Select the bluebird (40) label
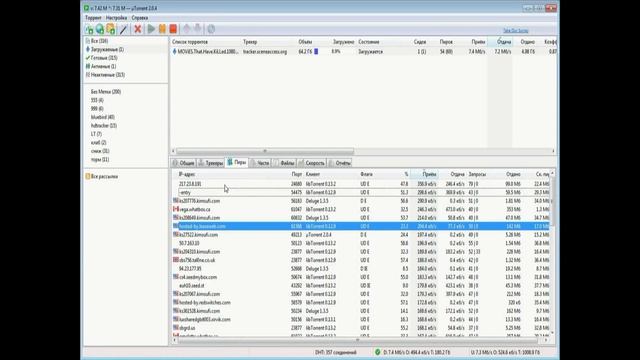This screenshot has width=640, height=360. pyautogui.click(x=102, y=117)
